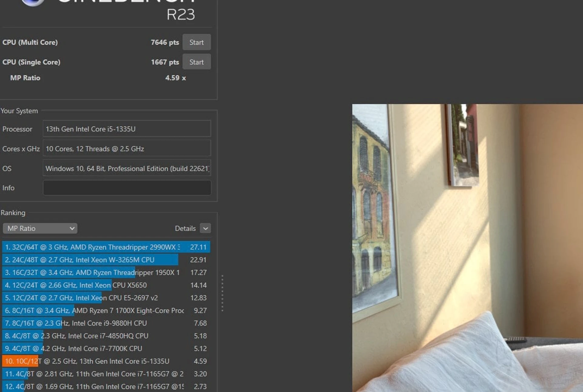The image size is (583, 392).
Task: Select ranking row i7-1165G7 at 2.81 GHz
Action: [x=106, y=374]
